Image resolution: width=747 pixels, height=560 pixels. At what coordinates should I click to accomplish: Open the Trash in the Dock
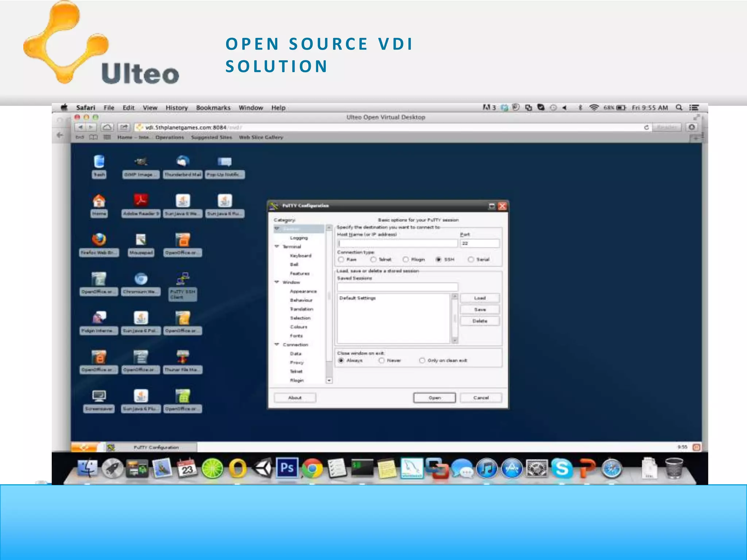(674, 468)
